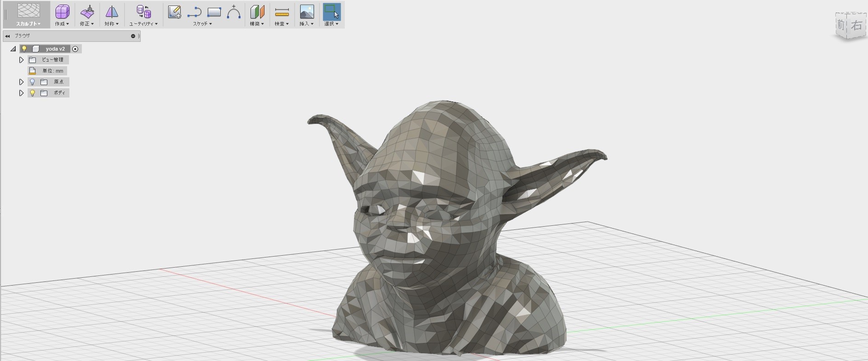The image size is (868, 361).
Task: Toggle 原点 visibility lightbulb
Action: point(32,82)
